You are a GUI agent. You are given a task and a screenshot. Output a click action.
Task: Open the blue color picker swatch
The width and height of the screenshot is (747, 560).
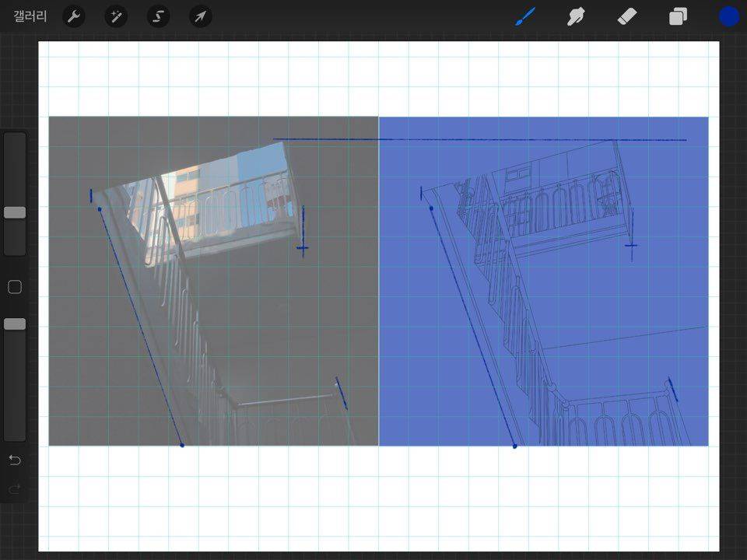[x=729, y=16]
